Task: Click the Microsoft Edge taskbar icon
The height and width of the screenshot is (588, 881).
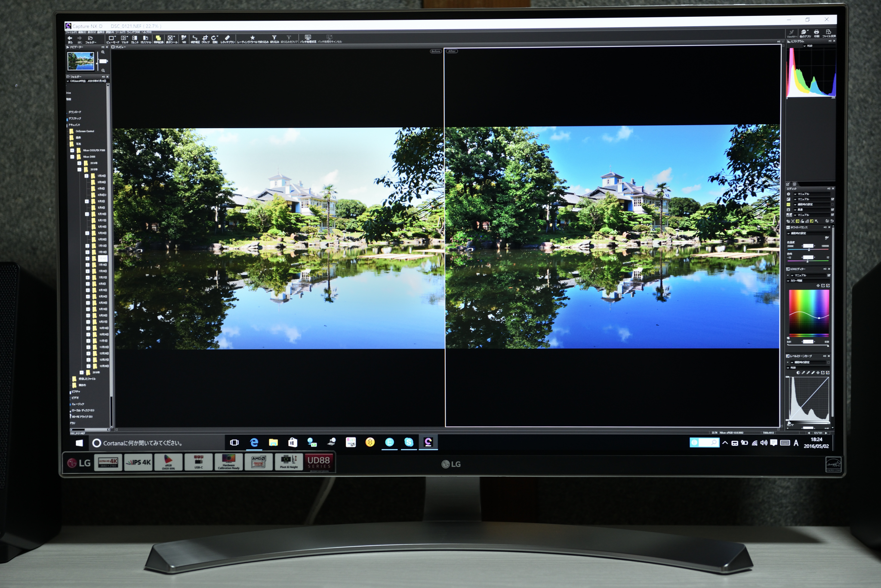Action: click(254, 443)
